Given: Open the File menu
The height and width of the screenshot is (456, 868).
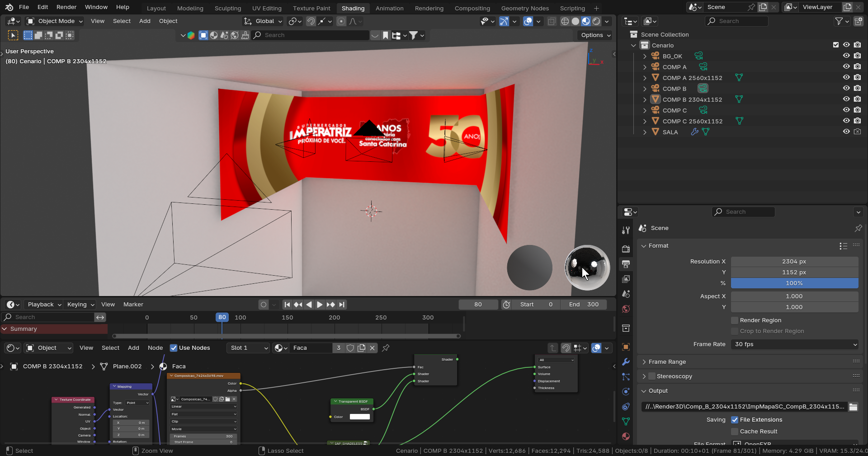Looking at the screenshot, I should [x=24, y=7].
